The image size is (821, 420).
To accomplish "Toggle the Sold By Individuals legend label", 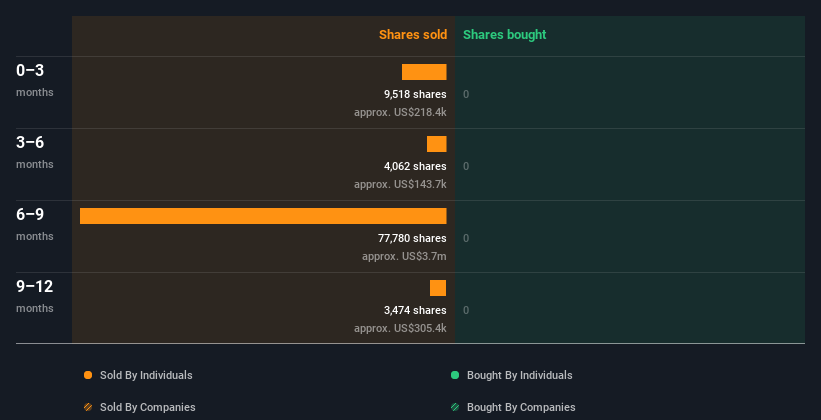I will point(146,375).
